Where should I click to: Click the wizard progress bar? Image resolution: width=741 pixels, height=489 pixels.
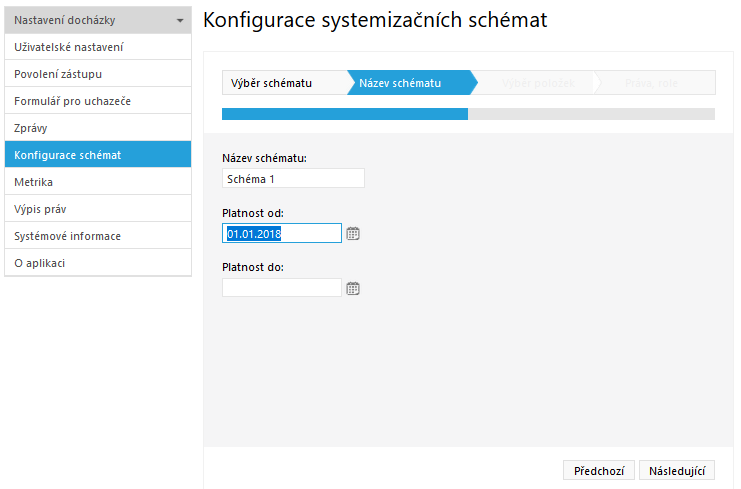point(468,114)
